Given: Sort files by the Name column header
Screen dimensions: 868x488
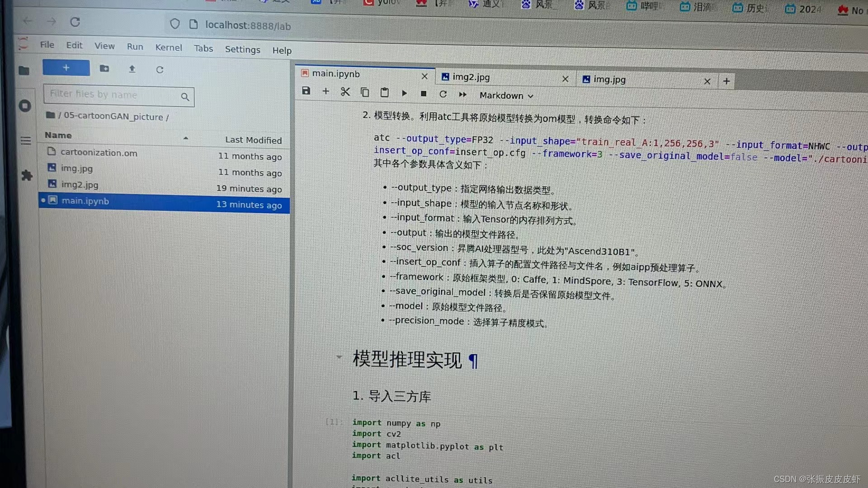Looking at the screenshot, I should click(58, 135).
